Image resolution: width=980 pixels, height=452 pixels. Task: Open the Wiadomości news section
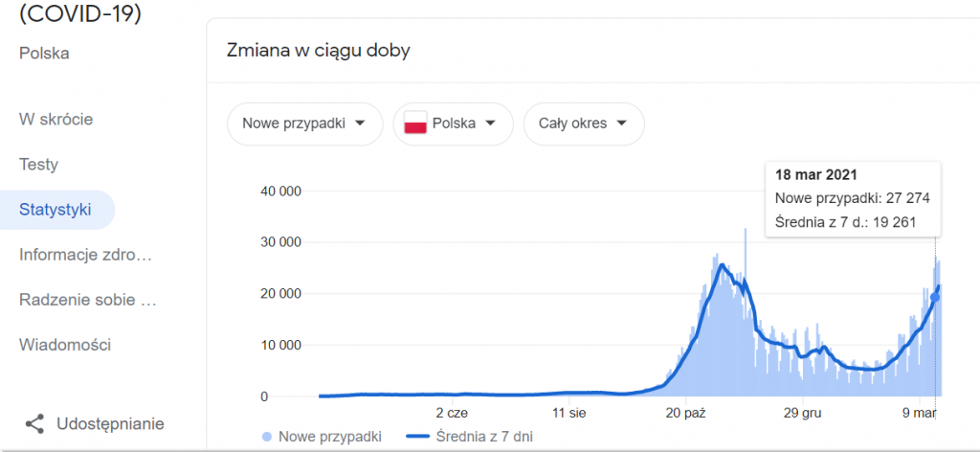pyautogui.click(x=65, y=345)
